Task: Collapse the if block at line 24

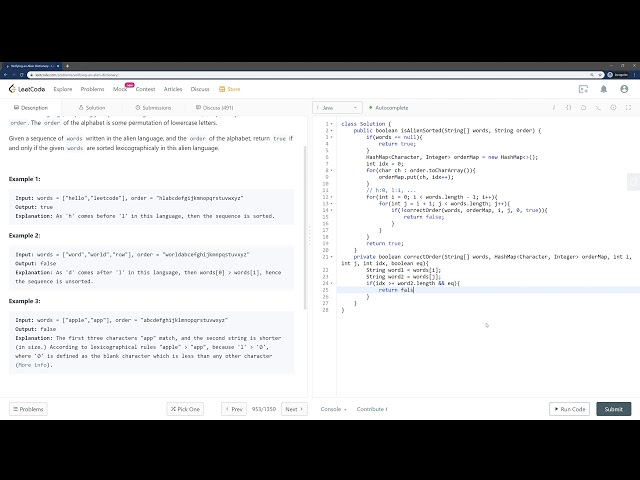Action: click(331, 283)
